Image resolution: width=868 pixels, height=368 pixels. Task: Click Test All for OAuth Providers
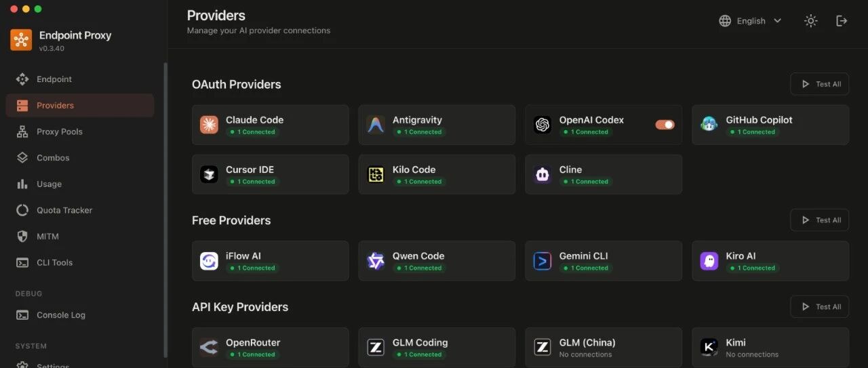pyautogui.click(x=819, y=84)
